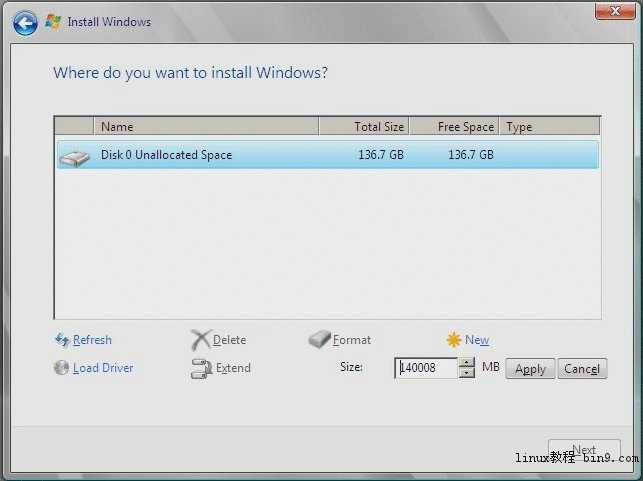Click the Extend partition icon

201,368
